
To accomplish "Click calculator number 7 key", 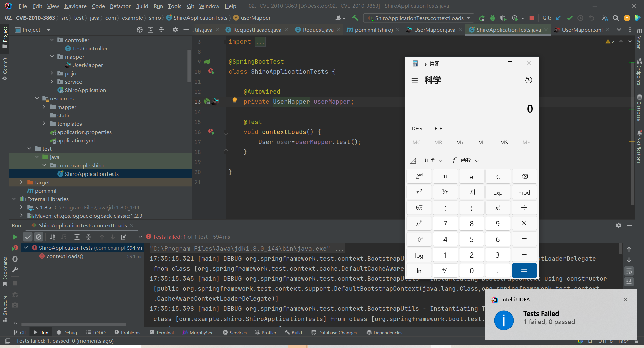I will [445, 223].
